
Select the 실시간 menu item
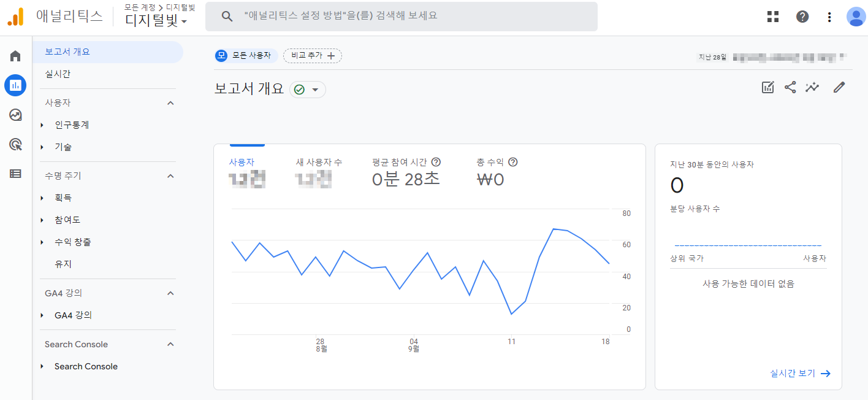click(x=58, y=74)
